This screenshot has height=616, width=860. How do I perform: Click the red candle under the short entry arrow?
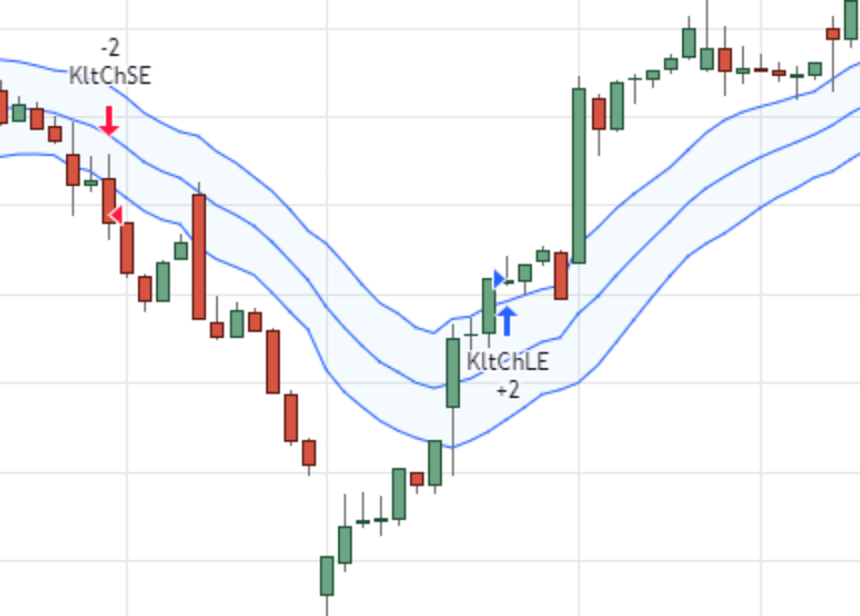[x=109, y=200]
